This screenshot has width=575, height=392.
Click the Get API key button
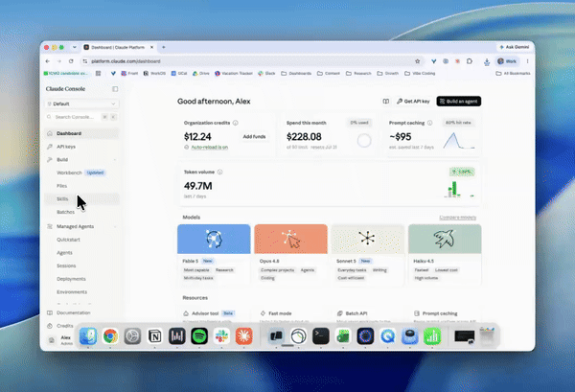[413, 102]
